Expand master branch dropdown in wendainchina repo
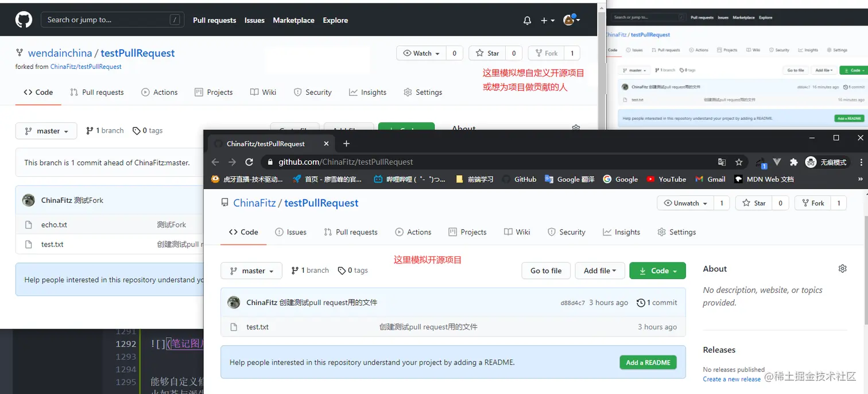Viewport: 868px width, 394px height. click(x=46, y=131)
